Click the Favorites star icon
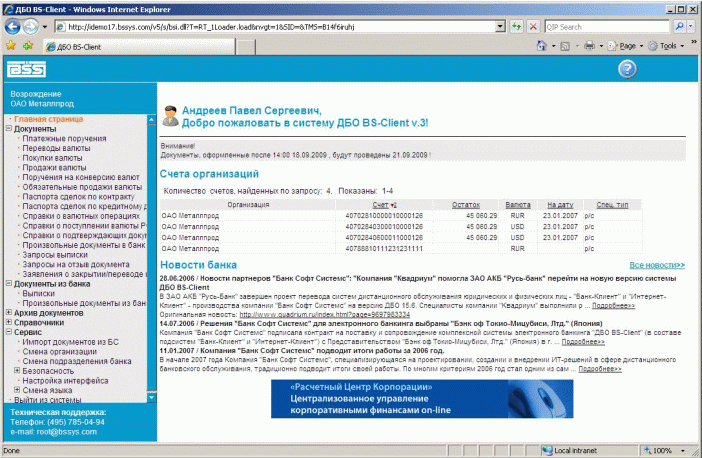702x458 pixels. (11, 46)
